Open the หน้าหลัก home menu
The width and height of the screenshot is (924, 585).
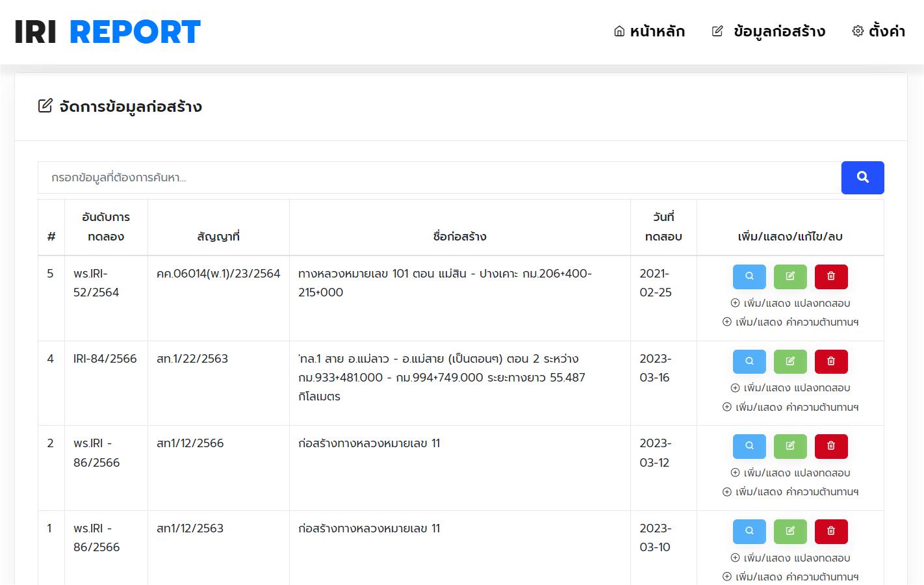[649, 31]
